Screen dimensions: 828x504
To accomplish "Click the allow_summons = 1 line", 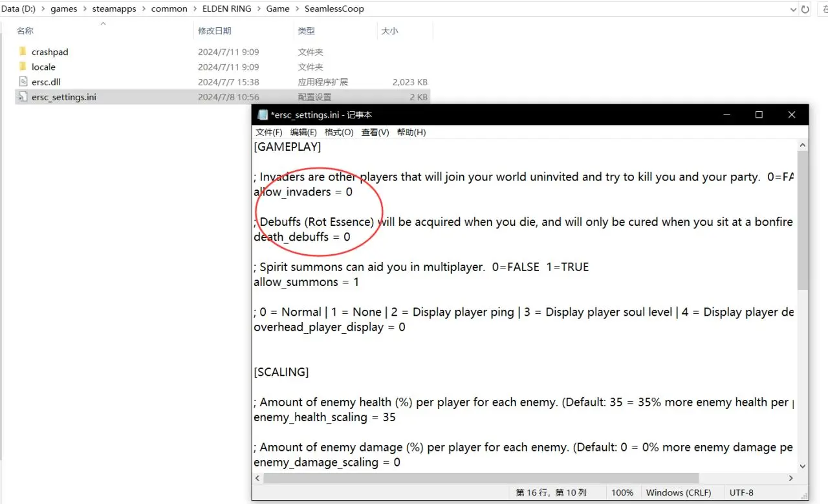I will [306, 282].
